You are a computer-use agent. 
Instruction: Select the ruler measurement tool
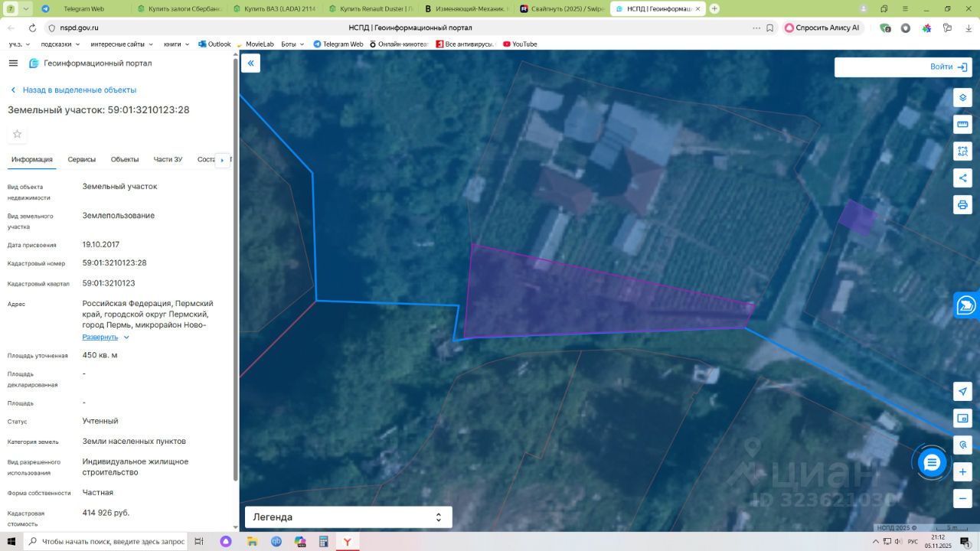962,125
